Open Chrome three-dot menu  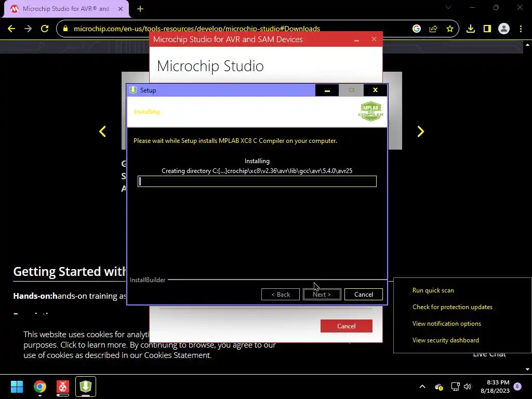click(521, 29)
